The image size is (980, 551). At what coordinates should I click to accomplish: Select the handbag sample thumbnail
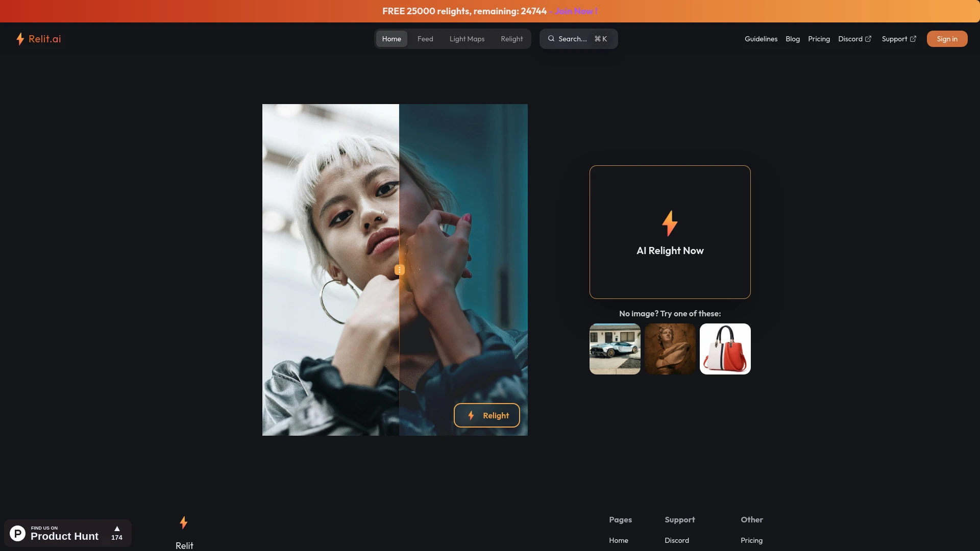(725, 348)
